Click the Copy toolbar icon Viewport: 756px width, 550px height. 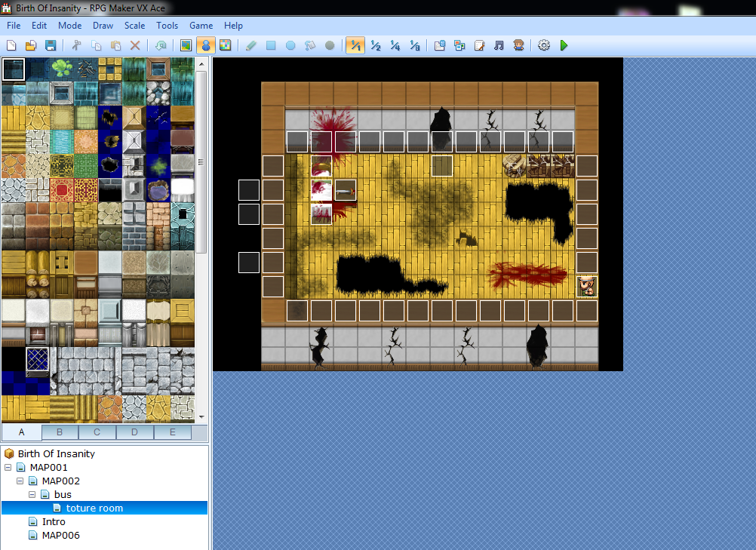tap(96, 45)
